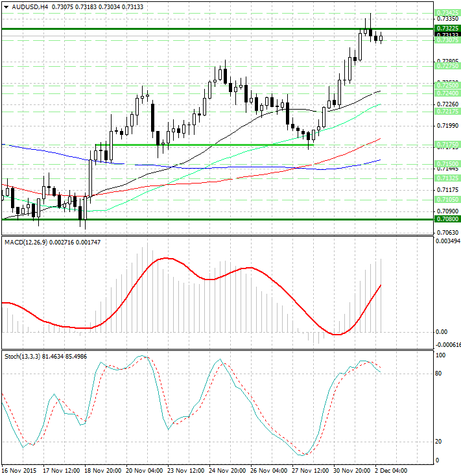Click the Stoch(13,3,3) indicator label
The width and height of the screenshot is (461, 476).
click(23, 357)
